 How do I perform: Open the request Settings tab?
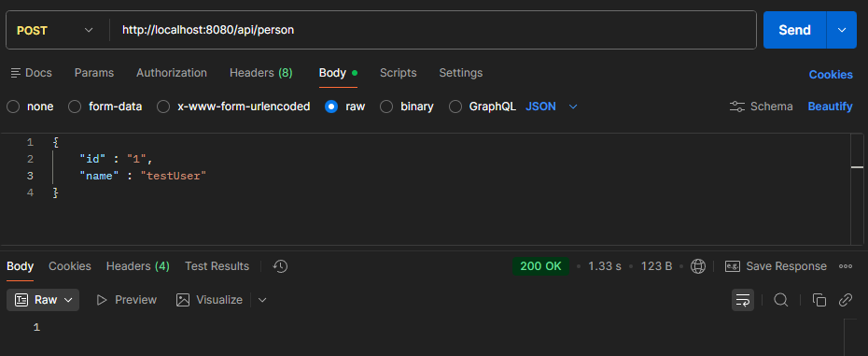460,73
